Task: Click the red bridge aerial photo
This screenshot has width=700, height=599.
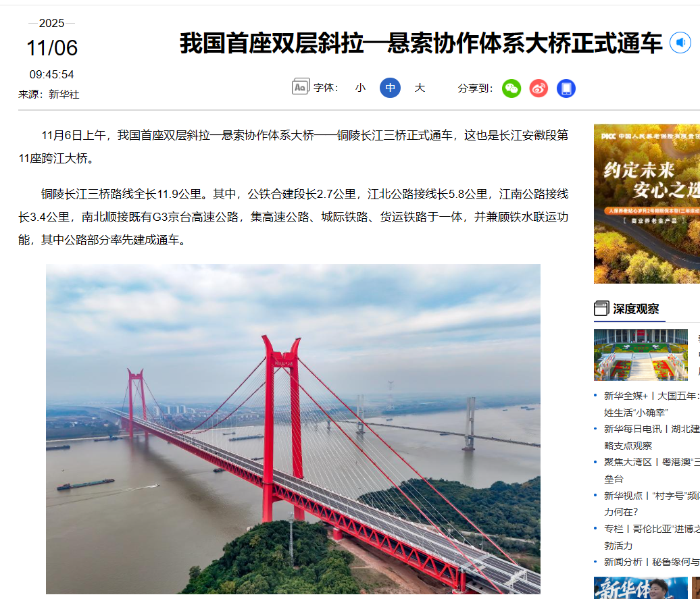Action: point(293,429)
